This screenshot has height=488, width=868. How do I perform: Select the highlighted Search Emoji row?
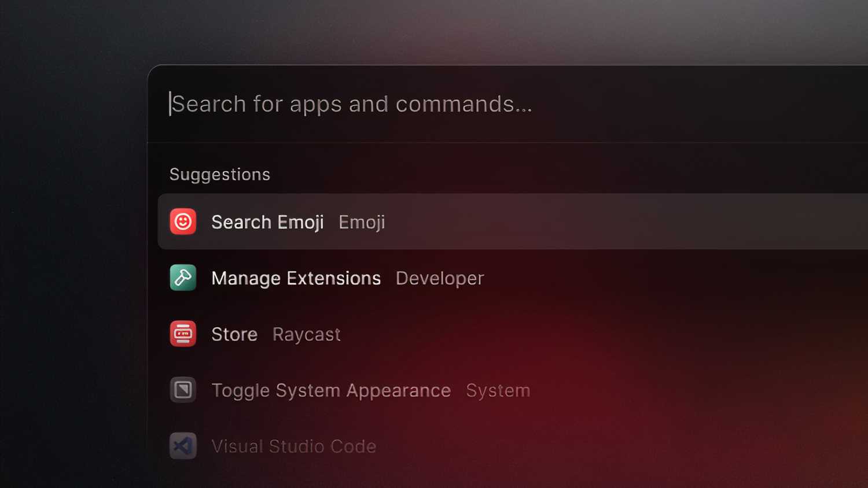click(x=405, y=221)
